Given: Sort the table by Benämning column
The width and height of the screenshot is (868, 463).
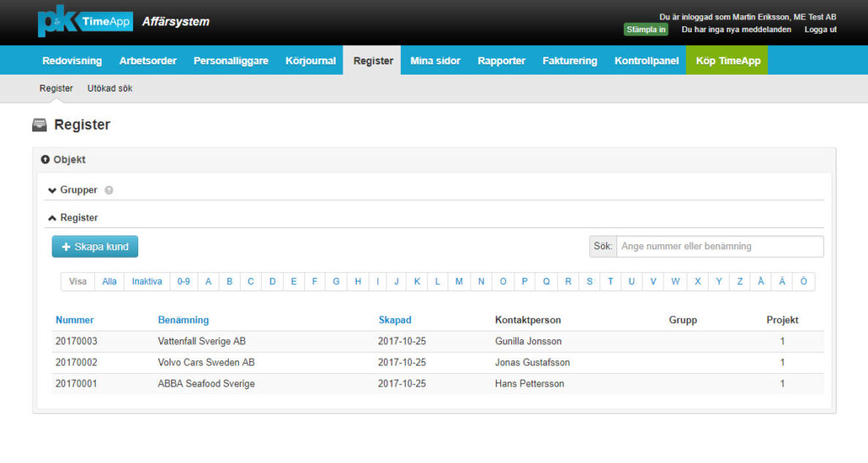Looking at the screenshot, I should coord(183,320).
